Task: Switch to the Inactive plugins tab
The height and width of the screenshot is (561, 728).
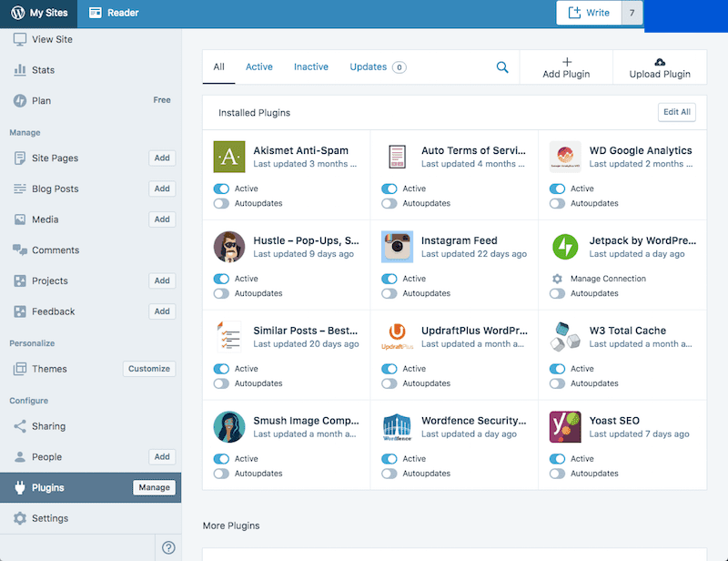Action: [311, 66]
